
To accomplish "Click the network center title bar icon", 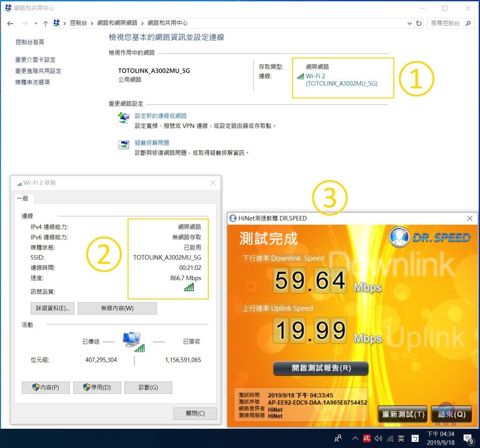I will point(8,8).
